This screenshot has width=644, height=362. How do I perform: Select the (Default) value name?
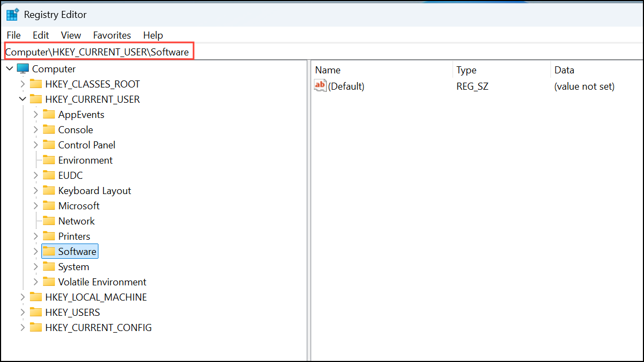tap(346, 86)
